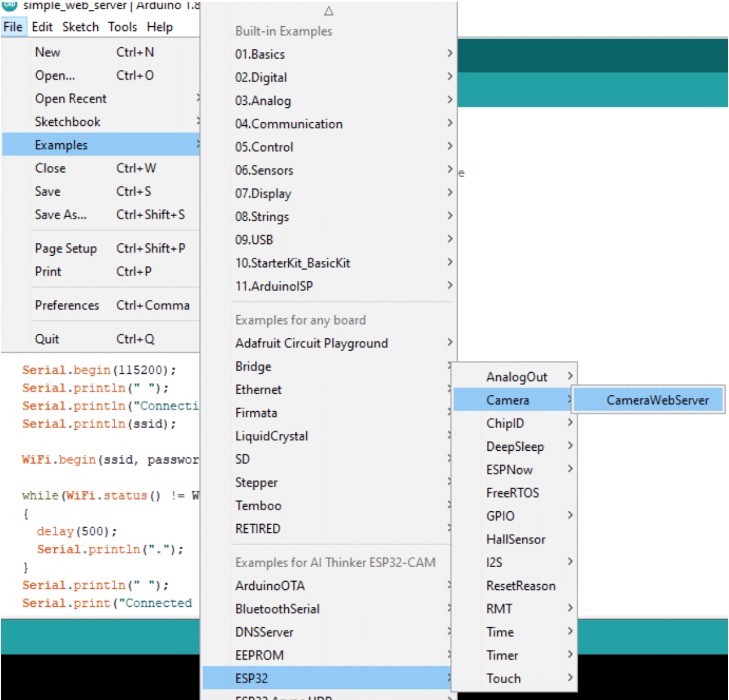Open the EEPROM examples submenu

327,655
